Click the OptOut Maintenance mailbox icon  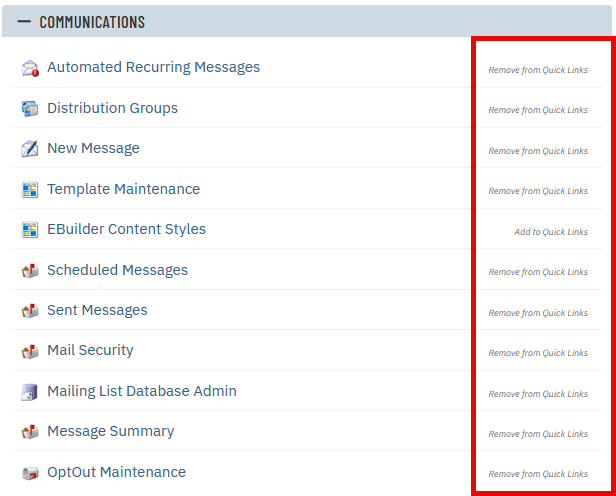(30, 473)
